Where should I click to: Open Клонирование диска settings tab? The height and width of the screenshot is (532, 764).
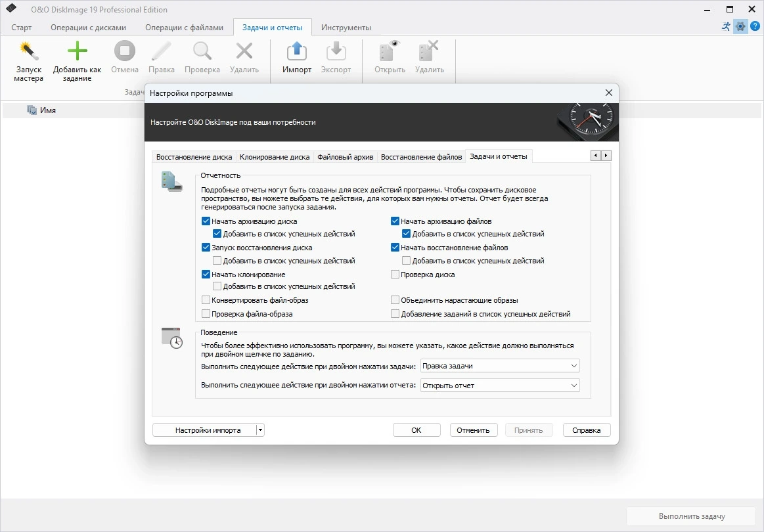click(x=275, y=157)
